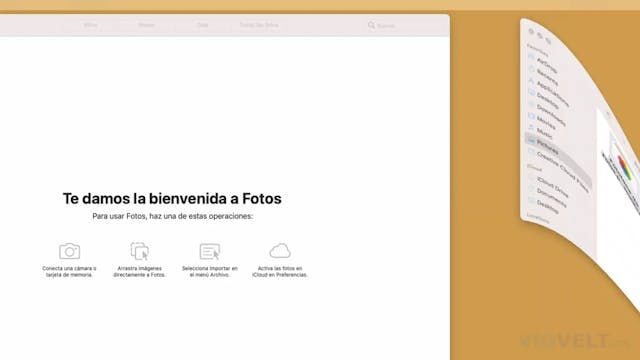Select Downloads in the Finder sidebar
640x360 pixels.
pos(551,115)
